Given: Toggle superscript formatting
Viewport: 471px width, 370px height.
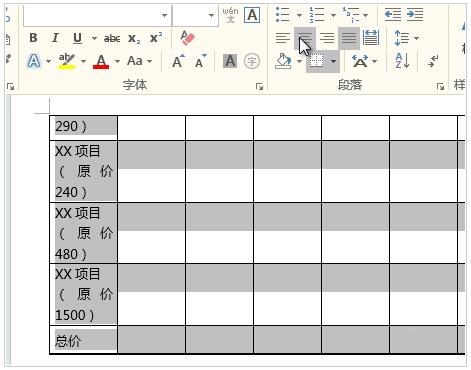Looking at the screenshot, I should pyautogui.click(x=156, y=38).
